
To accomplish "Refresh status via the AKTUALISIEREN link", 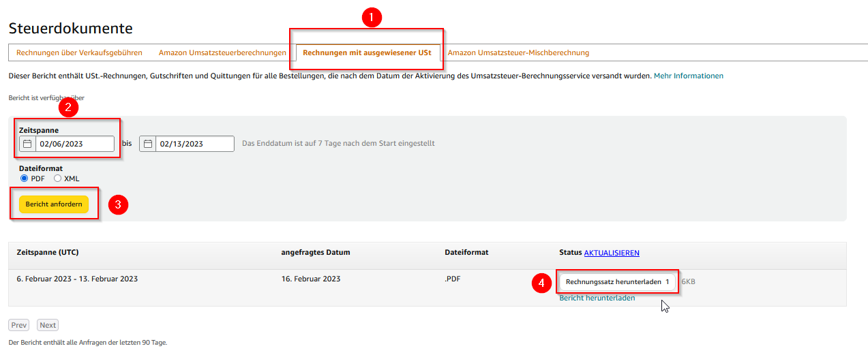I will (x=612, y=253).
